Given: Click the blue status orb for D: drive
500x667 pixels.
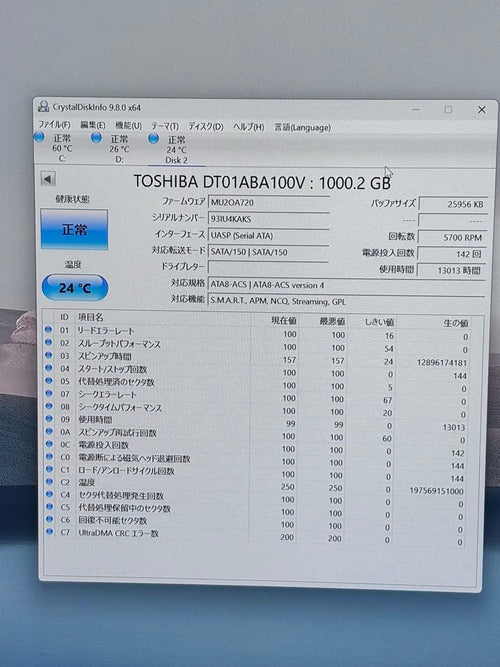Looking at the screenshot, I should click(x=97, y=137).
